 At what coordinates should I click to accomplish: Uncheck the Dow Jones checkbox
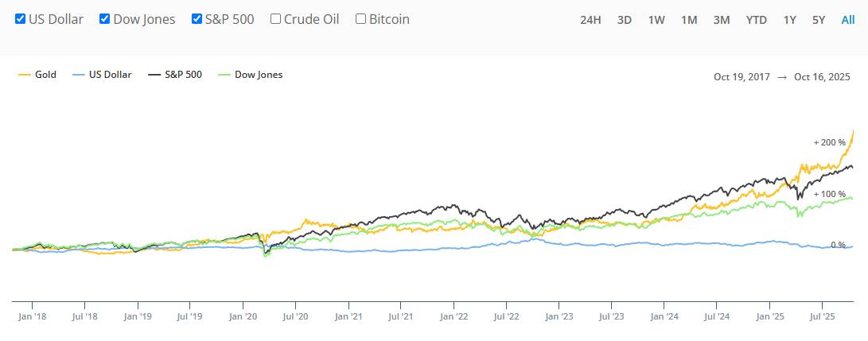[104, 19]
